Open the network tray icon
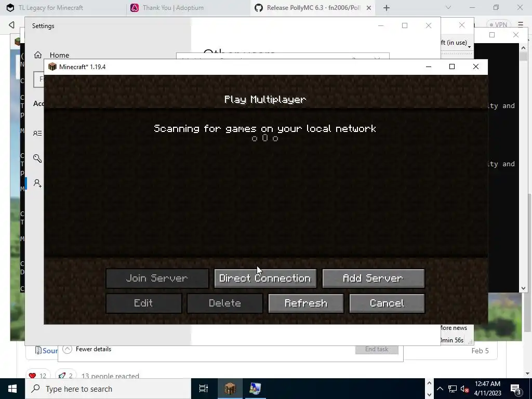Viewport: 532px width, 399px height. pyautogui.click(x=453, y=389)
